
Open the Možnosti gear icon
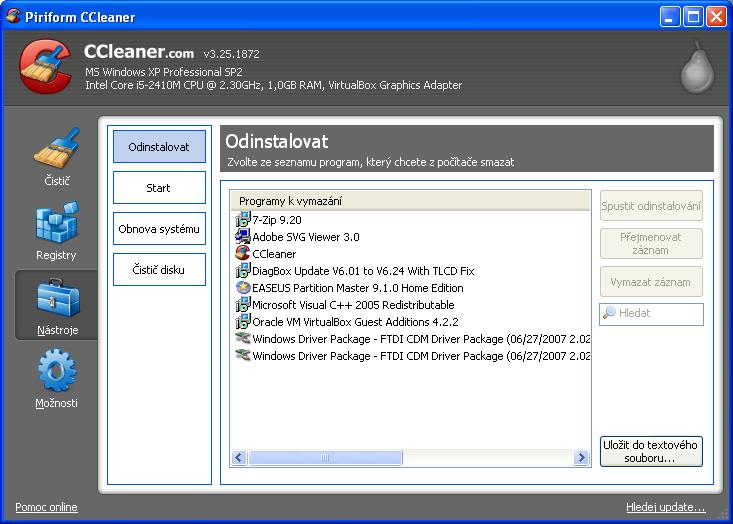56,374
